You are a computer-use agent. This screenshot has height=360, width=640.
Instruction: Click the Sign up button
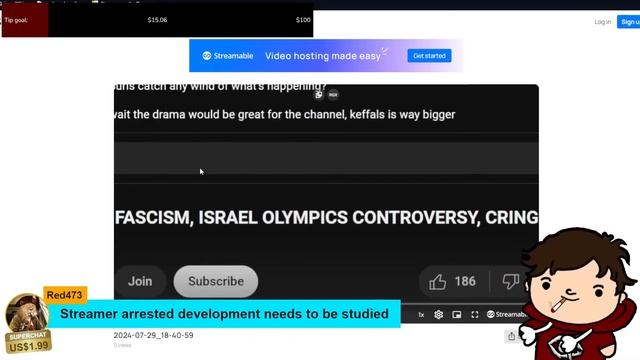629,22
